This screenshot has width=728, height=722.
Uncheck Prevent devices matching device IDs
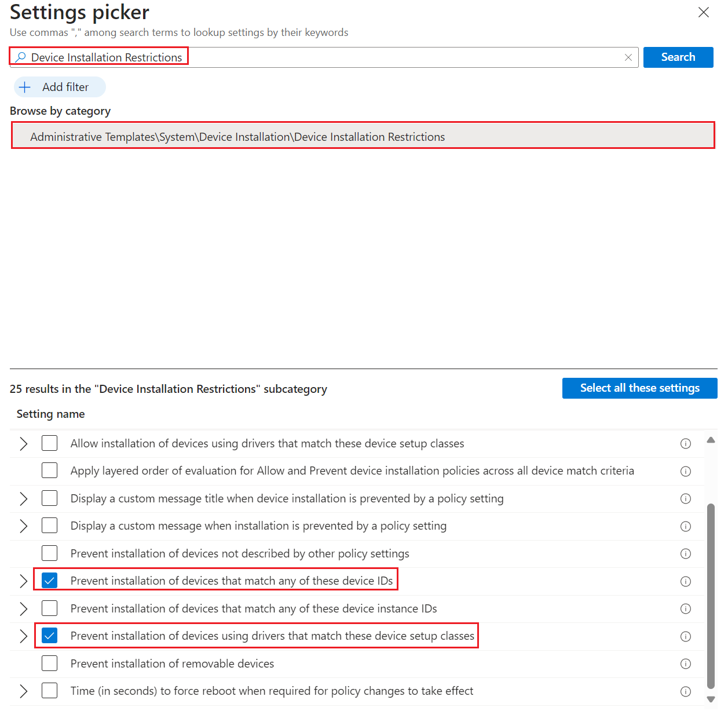click(x=50, y=581)
